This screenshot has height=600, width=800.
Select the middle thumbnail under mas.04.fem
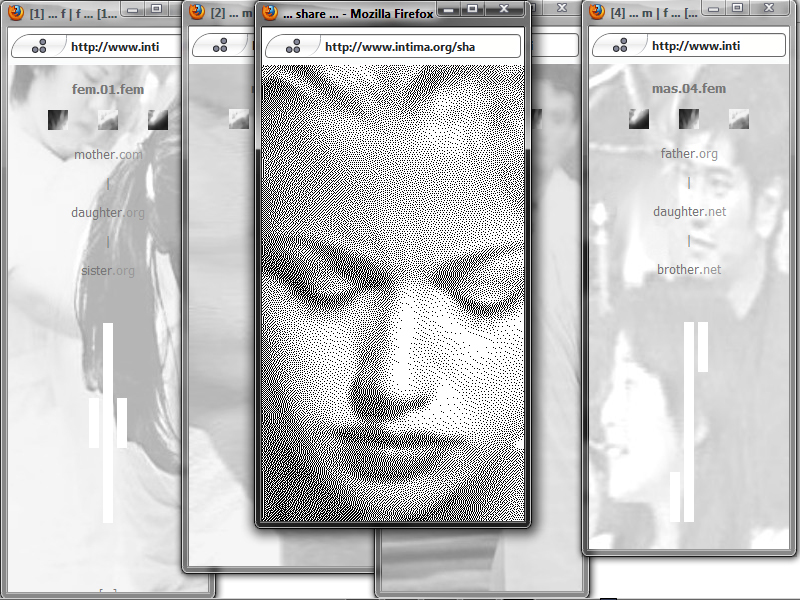689,120
